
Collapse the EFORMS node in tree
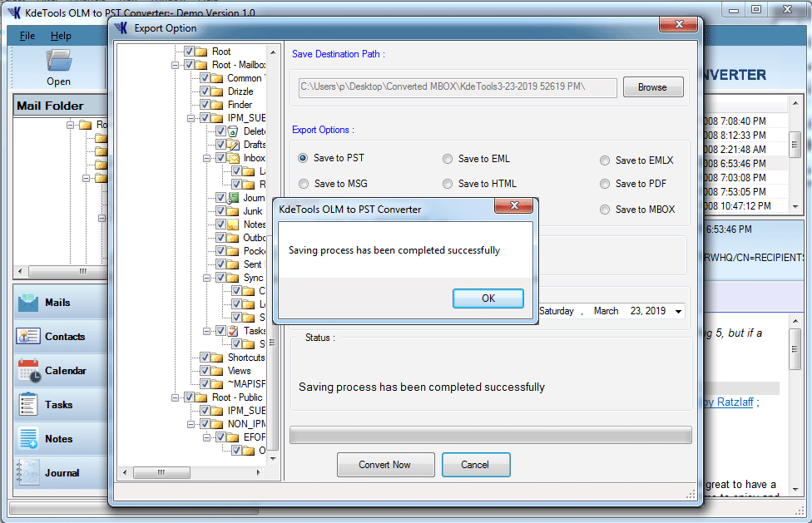(207, 437)
